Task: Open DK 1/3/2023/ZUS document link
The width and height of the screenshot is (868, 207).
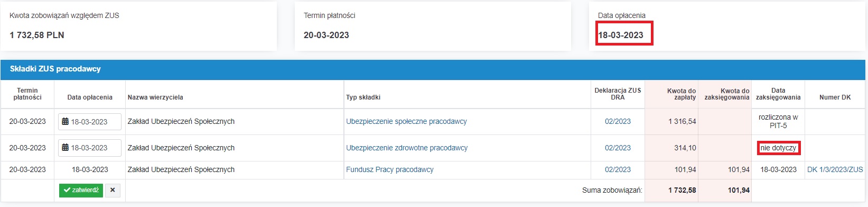Action: point(835,169)
